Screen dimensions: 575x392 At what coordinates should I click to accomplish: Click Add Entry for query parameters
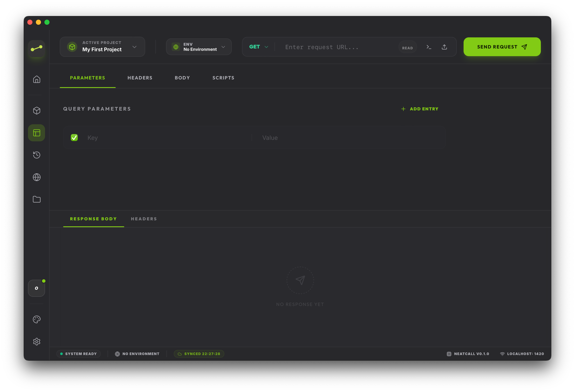click(x=420, y=109)
